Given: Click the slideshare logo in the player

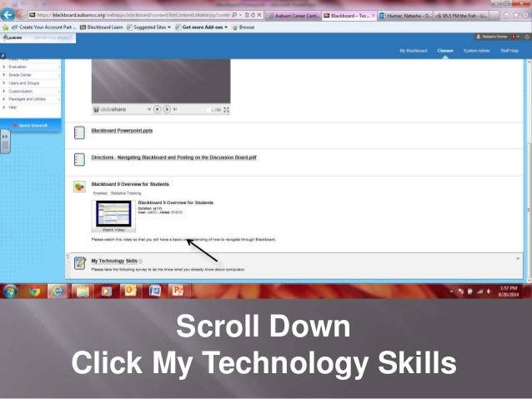Looking at the screenshot, I should click(x=109, y=109).
